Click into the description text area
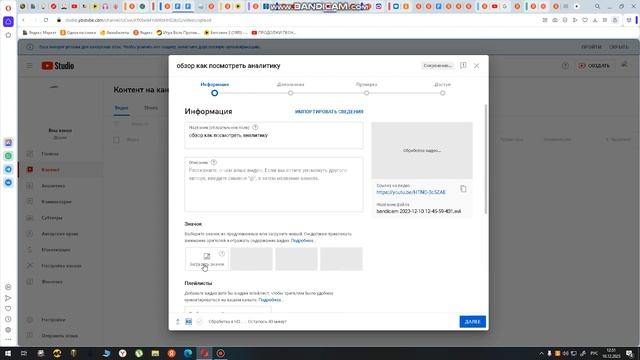 point(273,184)
